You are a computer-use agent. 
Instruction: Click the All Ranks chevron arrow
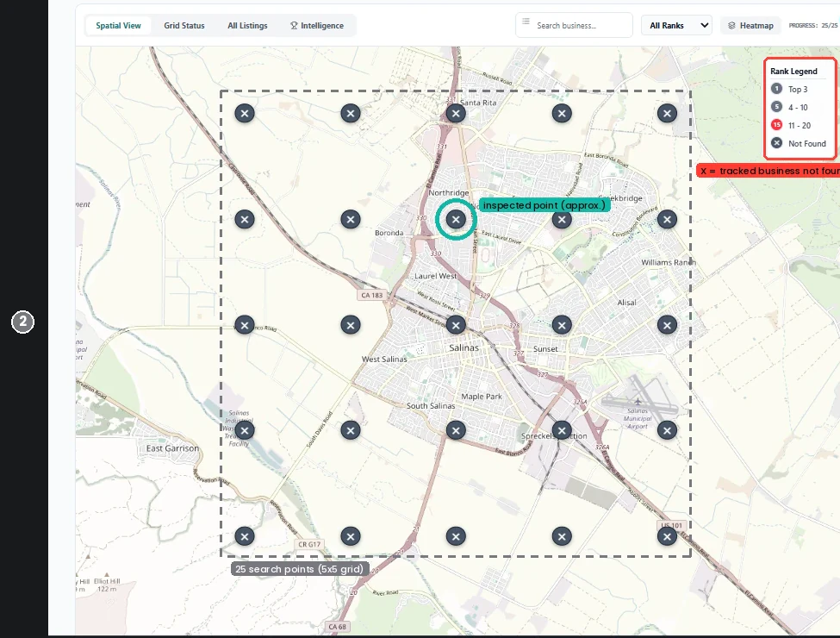pyautogui.click(x=705, y=25)
